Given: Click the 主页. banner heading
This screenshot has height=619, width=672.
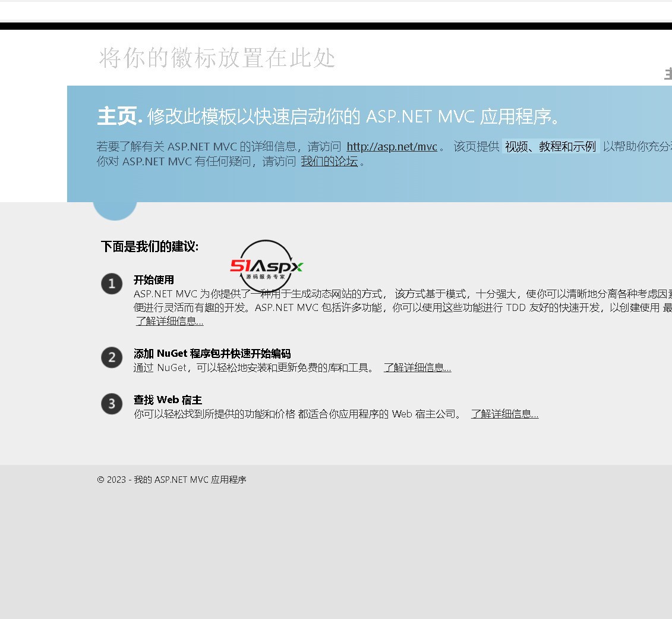Looking at the screenshot, I should pyautogui.click(x=119, y=117).
